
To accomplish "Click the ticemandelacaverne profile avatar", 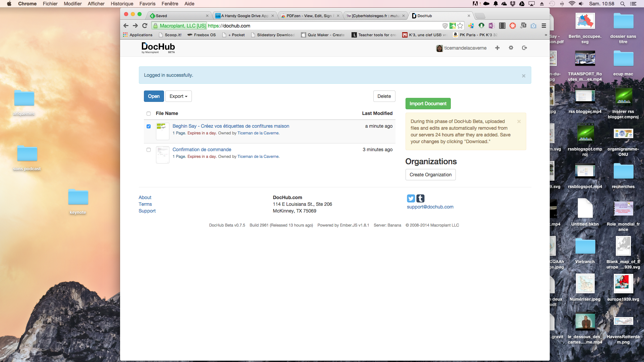I will point(439,48).
